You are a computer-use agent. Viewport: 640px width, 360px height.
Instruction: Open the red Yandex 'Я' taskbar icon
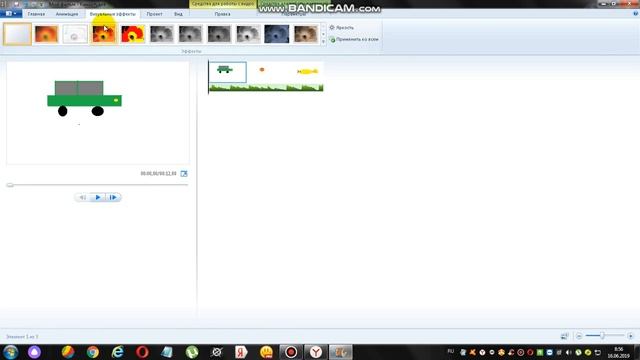point(241,352)
